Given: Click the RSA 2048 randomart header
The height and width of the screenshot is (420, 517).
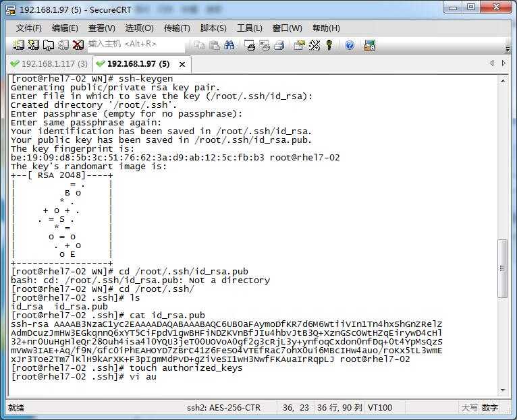Looking at the screenshot, I should point(61,175).
